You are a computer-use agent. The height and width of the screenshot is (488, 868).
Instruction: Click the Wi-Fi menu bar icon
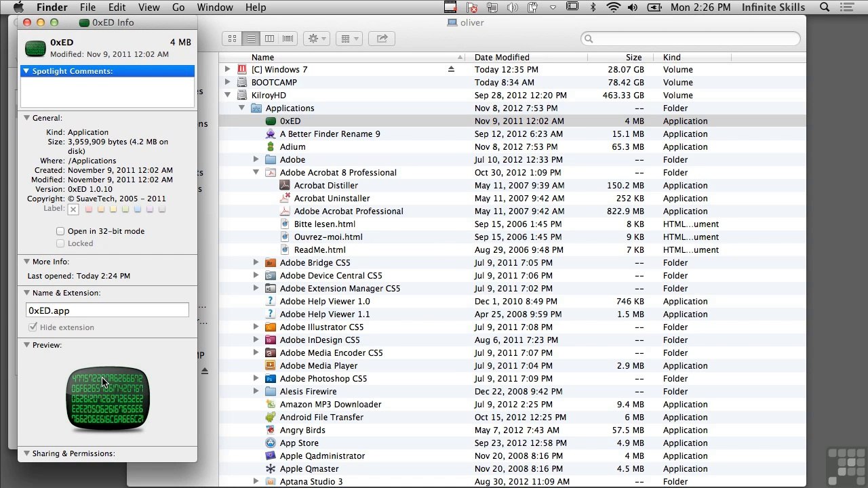coord(613,7)
